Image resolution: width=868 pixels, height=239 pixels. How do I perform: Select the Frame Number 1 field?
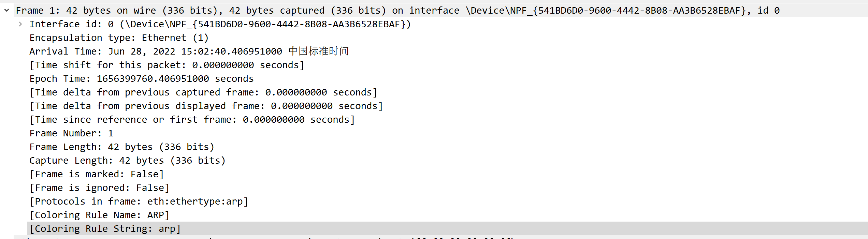(71, 133)
